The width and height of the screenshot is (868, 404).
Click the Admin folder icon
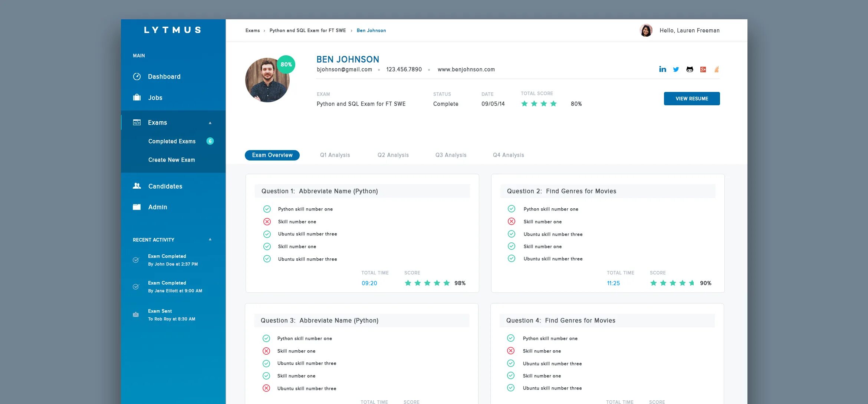tap(137, 207)
